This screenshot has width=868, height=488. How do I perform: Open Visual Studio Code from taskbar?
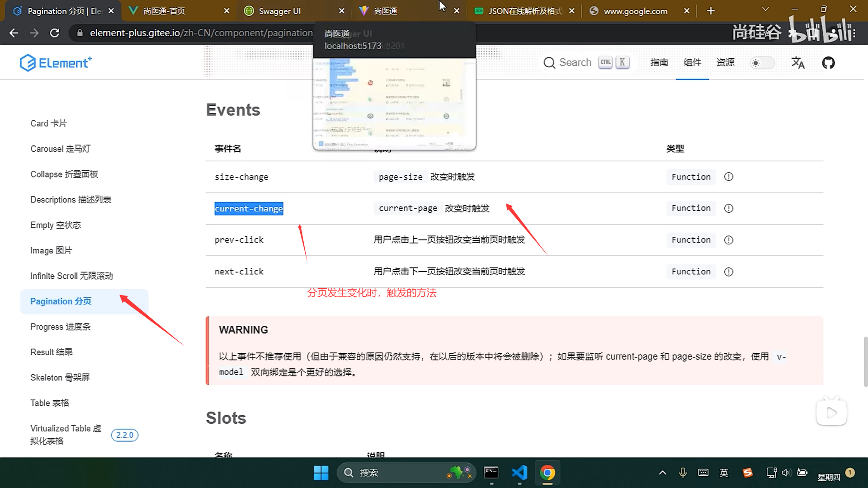[519, 473]
